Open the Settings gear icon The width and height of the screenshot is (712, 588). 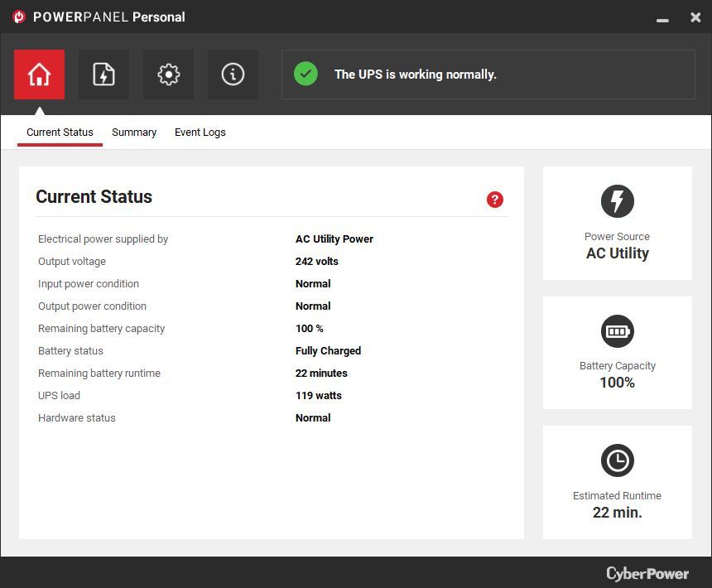[168, 74]
